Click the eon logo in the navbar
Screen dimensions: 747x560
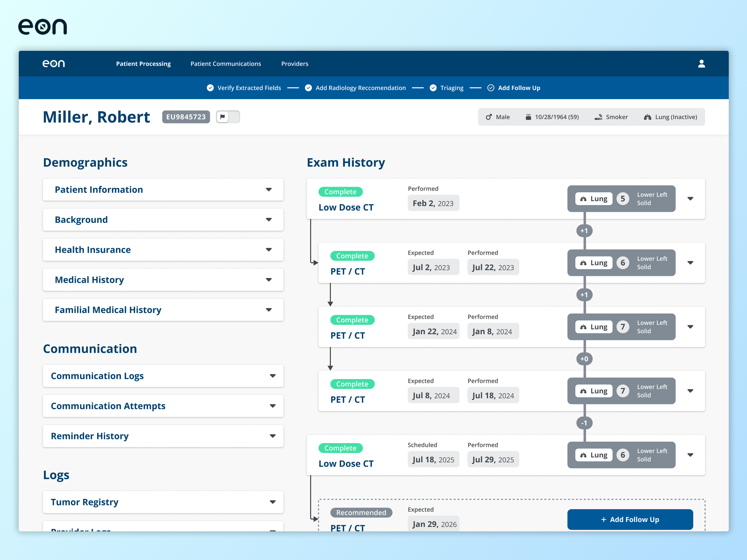pyautogui.click(x=54, y=64)
